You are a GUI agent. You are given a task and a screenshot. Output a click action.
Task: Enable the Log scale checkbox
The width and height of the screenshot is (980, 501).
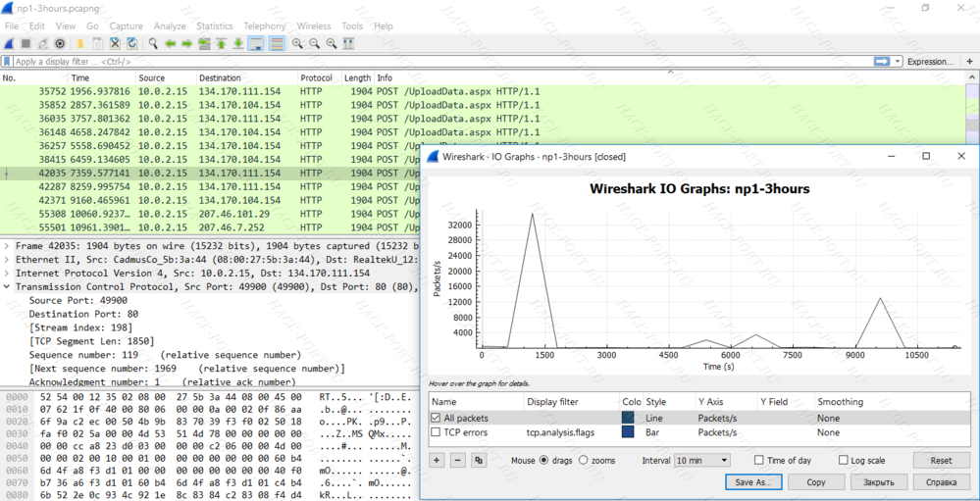(x=843, y=461)
